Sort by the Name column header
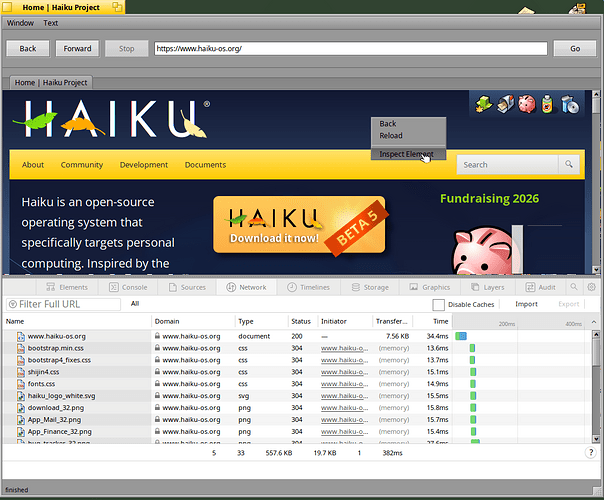Image resolution: width=604 pixels, height=500 pixels. click(x=77, y=321)
